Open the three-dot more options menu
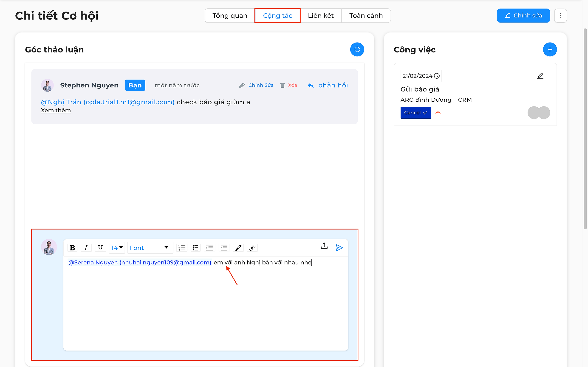The width and height of the screenshot is (588, 367). pyautogui.click(x=560, y=16)
